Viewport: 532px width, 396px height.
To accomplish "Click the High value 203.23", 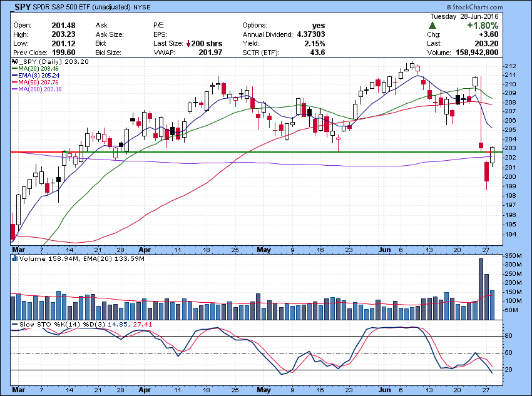I will point(63,34).
